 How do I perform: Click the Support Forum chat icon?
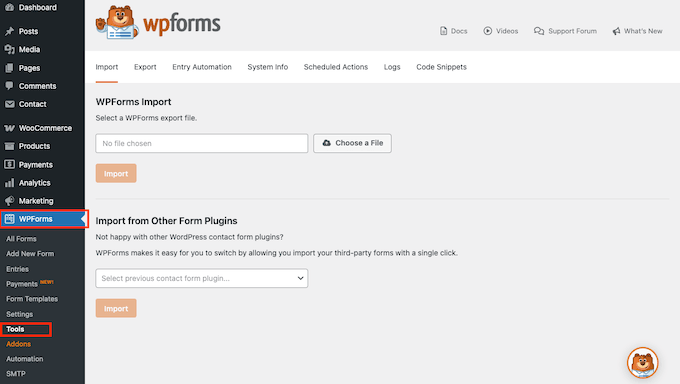click(x=539, y=31)
